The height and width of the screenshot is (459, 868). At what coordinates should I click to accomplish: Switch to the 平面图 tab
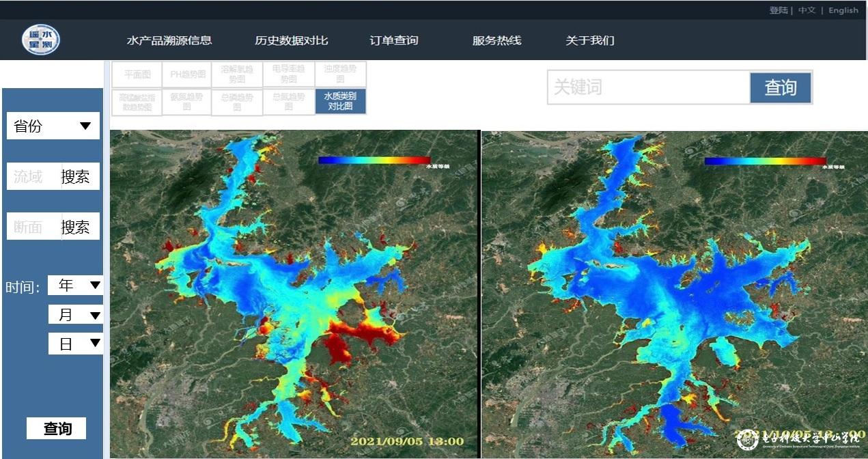[x=137, y=74]
